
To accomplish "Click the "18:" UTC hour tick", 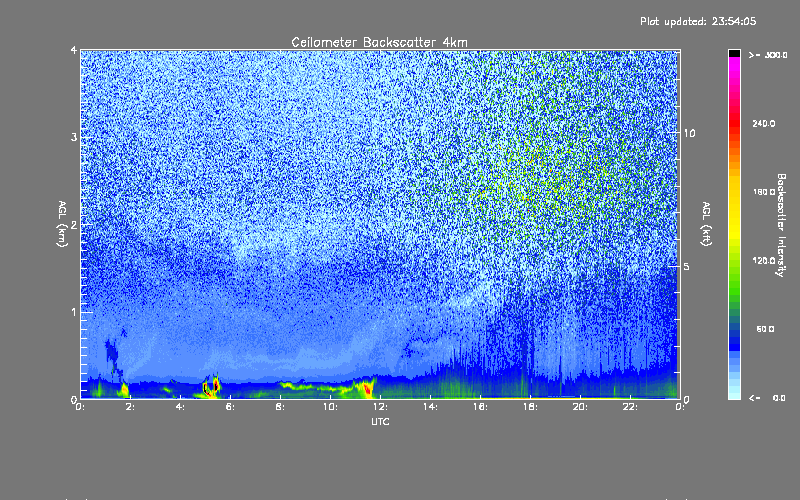I will 530,407.
